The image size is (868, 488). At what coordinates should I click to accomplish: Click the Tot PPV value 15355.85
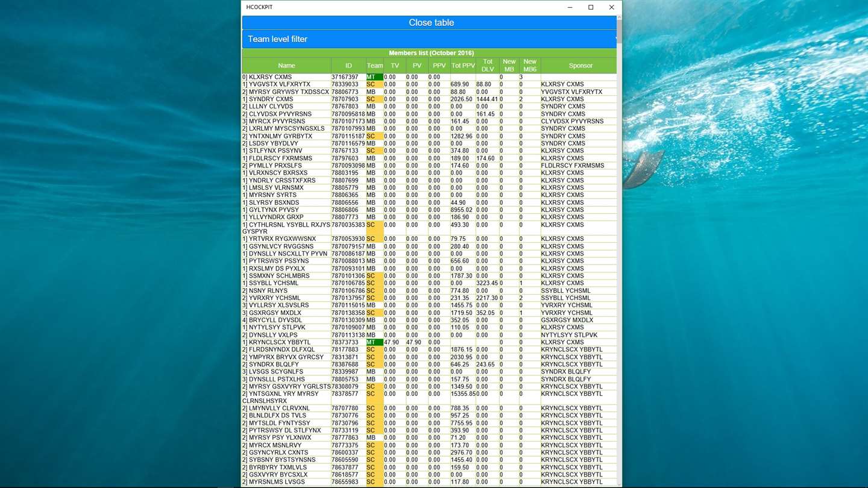(x=463, y=394)
